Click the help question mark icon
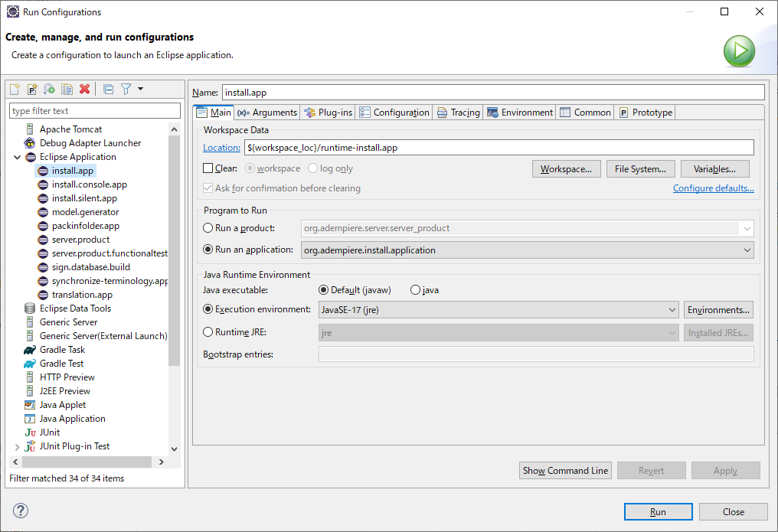778x532 pixels. click(21, 511)
